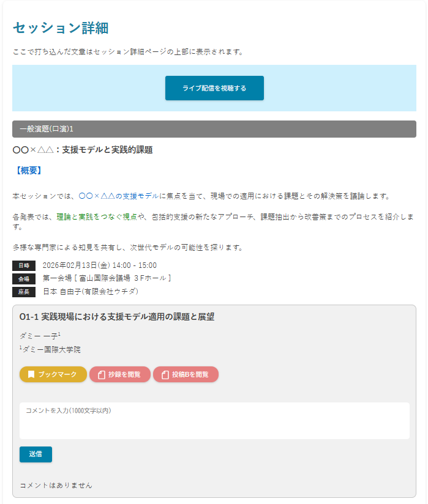This screenshot has height=504, width=428.
Task: Click the ブックマーク button label
Action: coord(58,374)
